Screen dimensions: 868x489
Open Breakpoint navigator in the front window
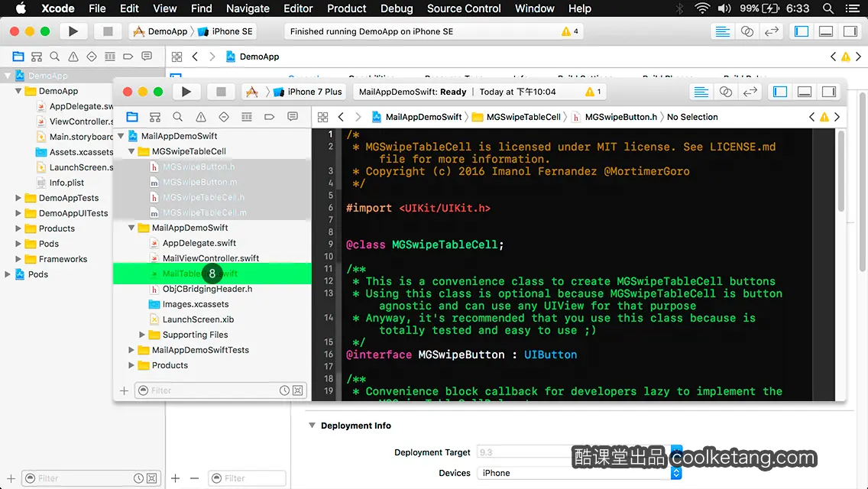[x=270, y=117]
